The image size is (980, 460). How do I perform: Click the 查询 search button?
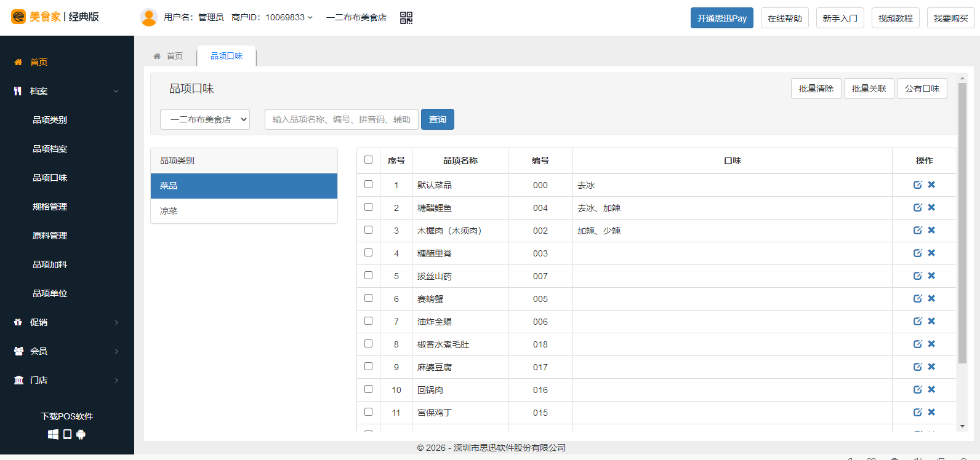(438, 119)
